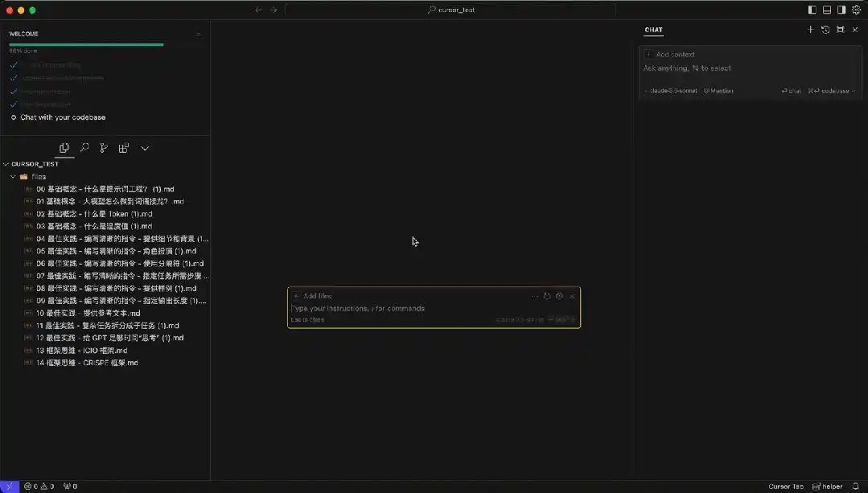The image size is (868, 493).
Task: Toggle the primary sidebar visibility
Action: pyautogui.click(x=812, y=10)
